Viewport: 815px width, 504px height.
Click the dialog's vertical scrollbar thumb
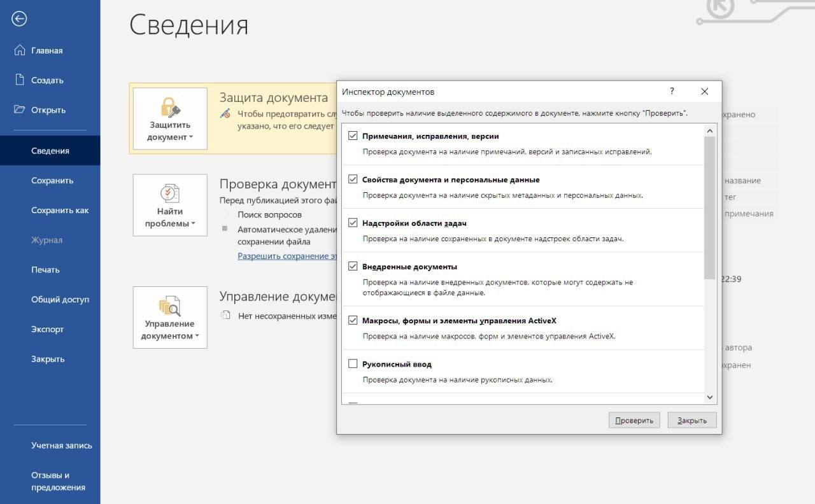pyautogui.click(x=710, y=207)
